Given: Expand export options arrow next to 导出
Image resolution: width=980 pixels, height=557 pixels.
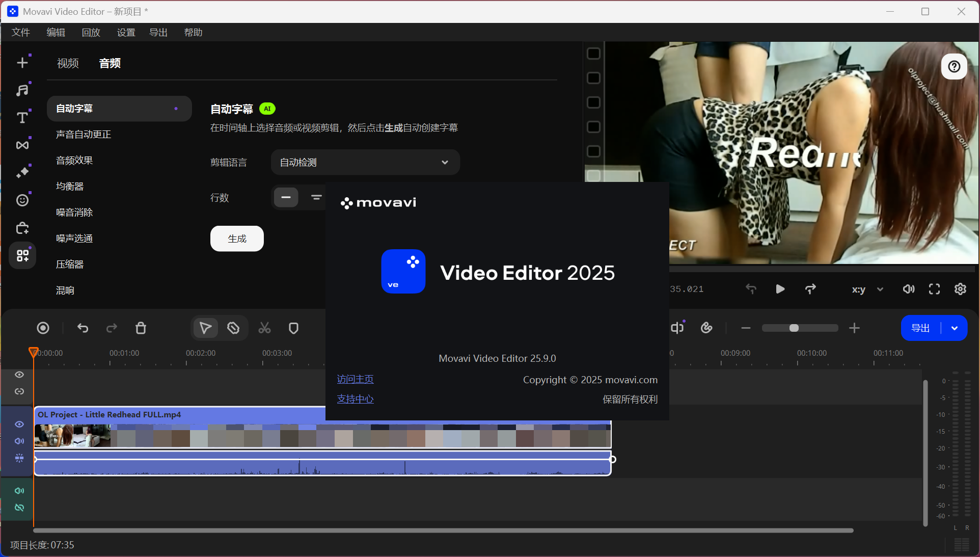Looking at the screenshot, I should coord(955,328).
